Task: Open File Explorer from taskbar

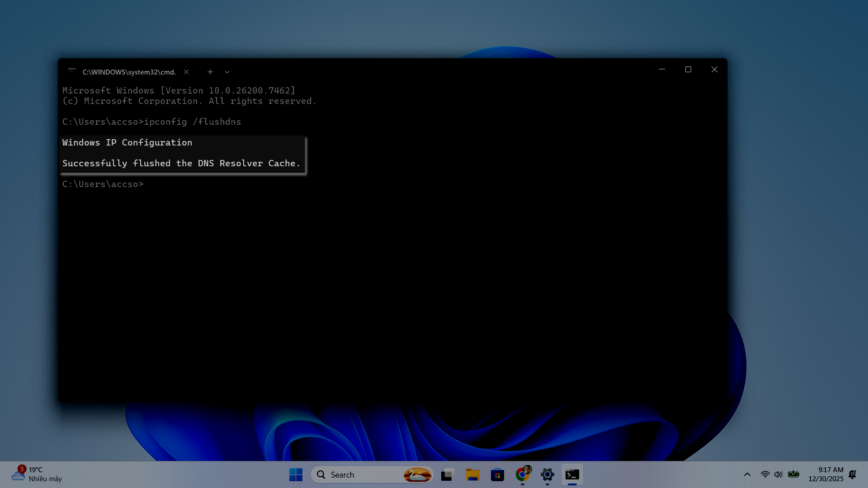Action: pyautogui.click(x=472, y=474)
